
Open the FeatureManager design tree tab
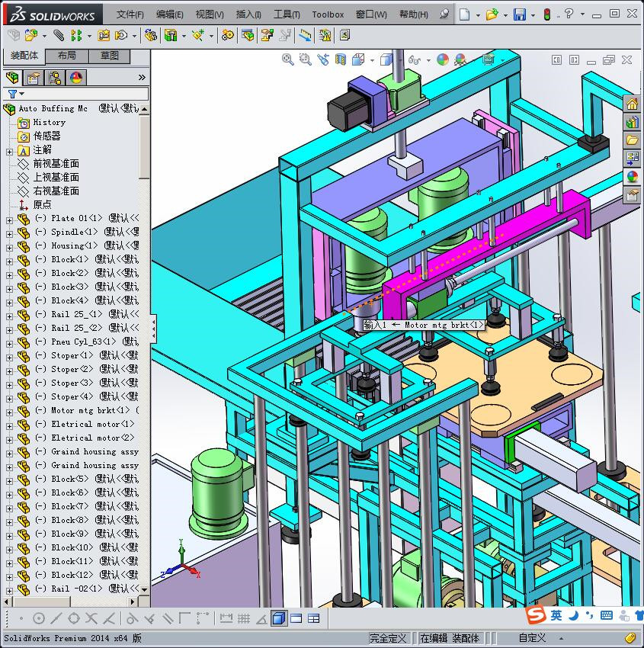pos(12,77)
